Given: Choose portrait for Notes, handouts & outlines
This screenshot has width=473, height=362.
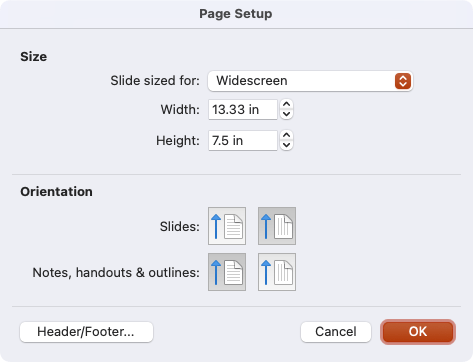Looking at the screenshot, I should point(227,272).
